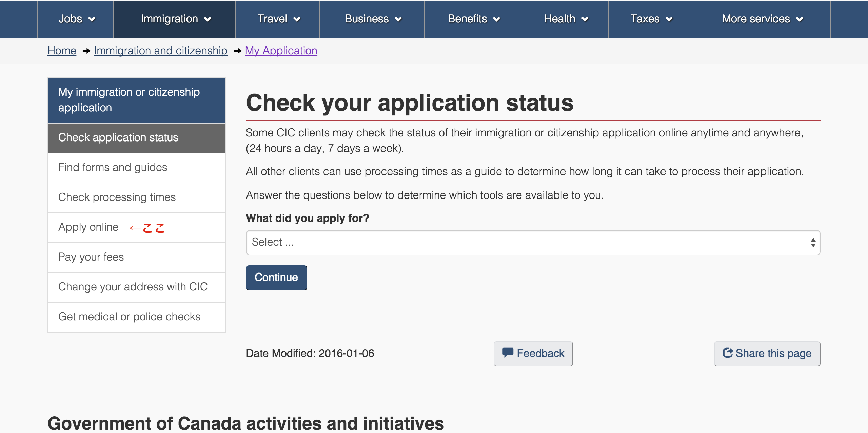
Task: Open the Health menu
Action: (x=565, y=19)
